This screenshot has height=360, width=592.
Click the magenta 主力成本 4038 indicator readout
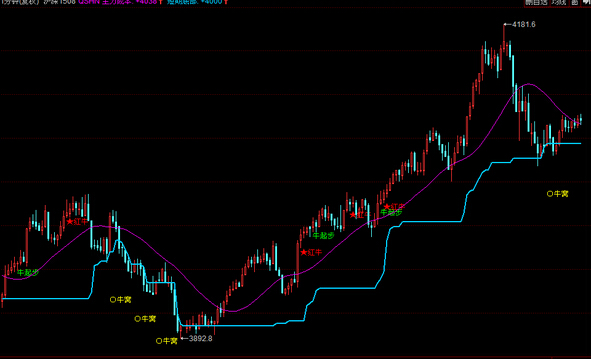pyautogui.click(x=120, y=2)
